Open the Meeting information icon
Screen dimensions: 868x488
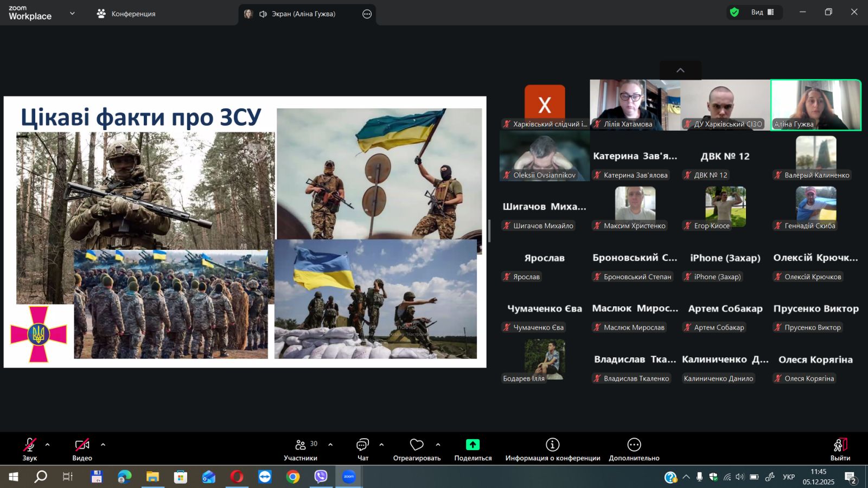[x=552, y=445]
